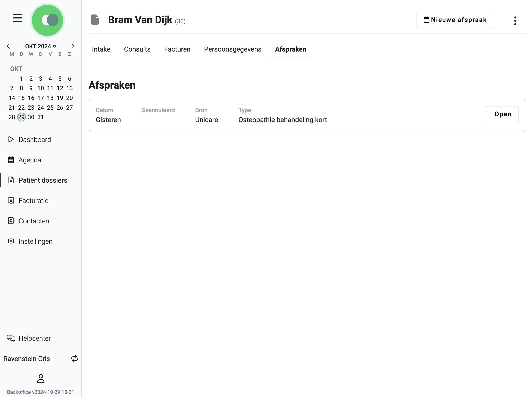The height and width of the screenshot is (397, 532).
Task: Open the three-dot options menu
Action: pos(515,21)
